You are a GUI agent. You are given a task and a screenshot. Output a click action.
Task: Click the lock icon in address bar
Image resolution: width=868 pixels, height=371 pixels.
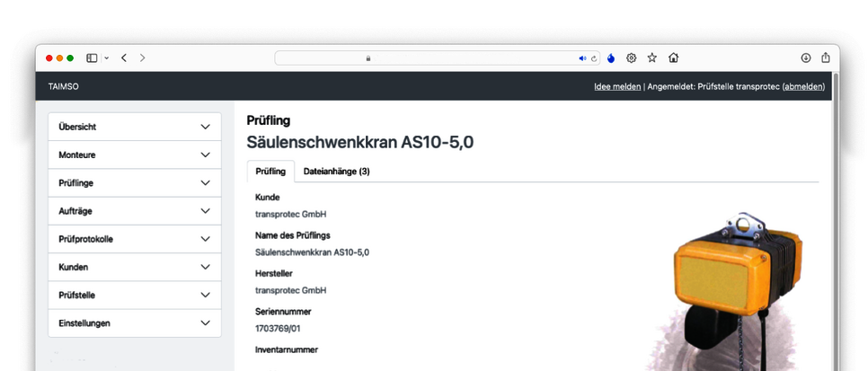coord(368,58)
